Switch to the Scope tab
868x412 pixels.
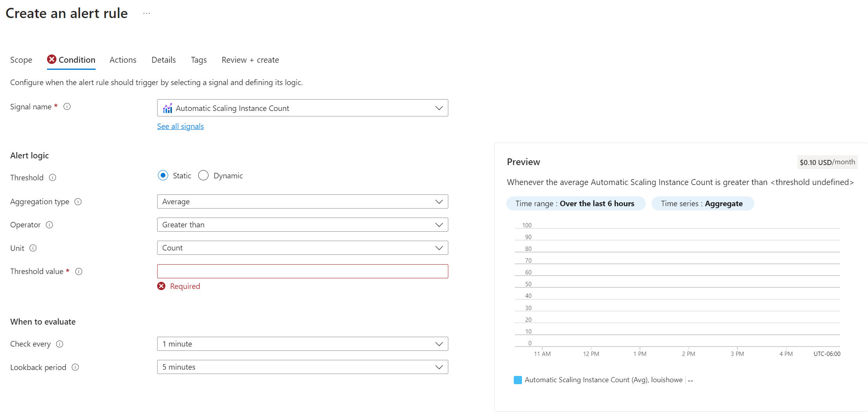pyautogui.click(x=21, y=60)
